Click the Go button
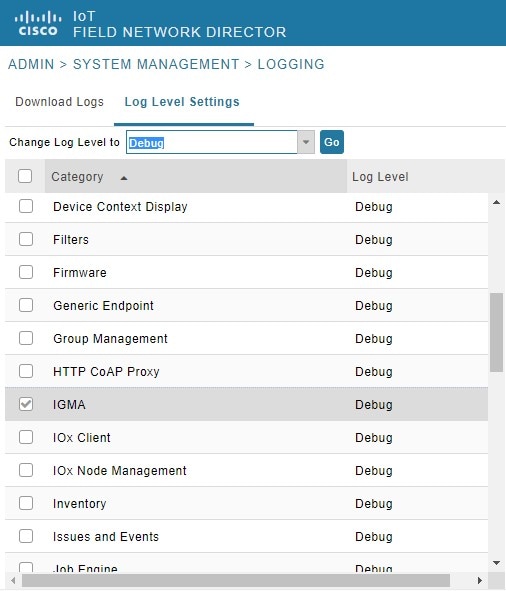The height and width of the screenshot is (591, 506). pos(332,142)
